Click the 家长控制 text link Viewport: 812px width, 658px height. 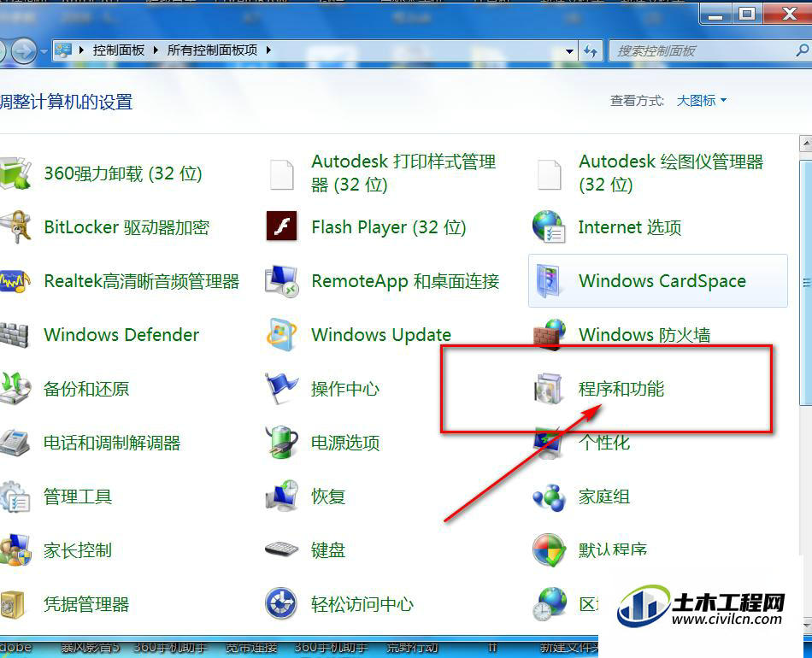pyautogui.click(x=78, y=549)
